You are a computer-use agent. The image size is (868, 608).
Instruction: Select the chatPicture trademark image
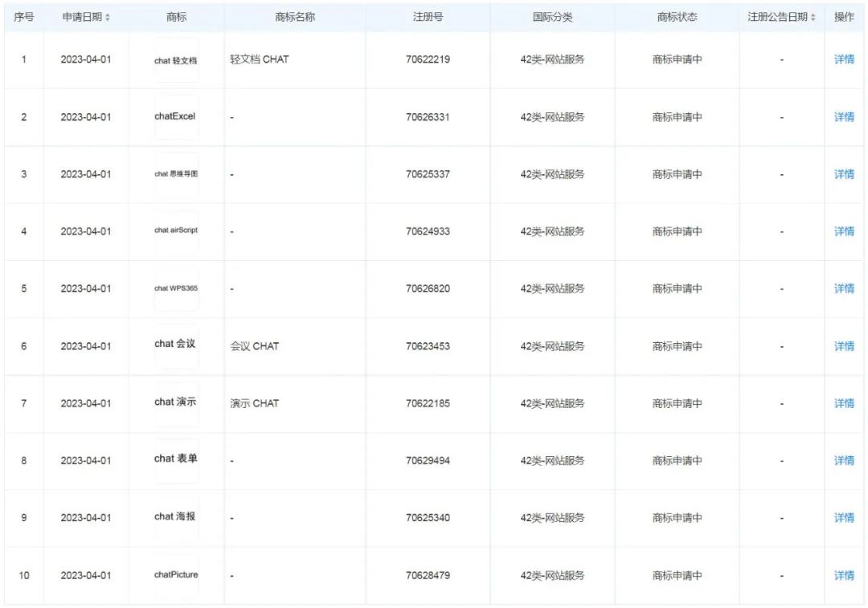click(176, 575)
